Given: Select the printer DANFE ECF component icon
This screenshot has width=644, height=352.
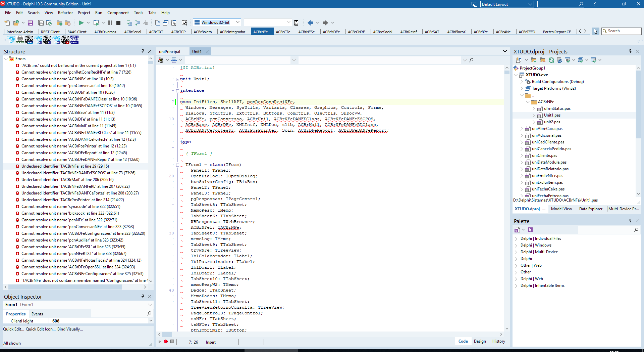Looking at the screenshot, I should coord(20,40).
